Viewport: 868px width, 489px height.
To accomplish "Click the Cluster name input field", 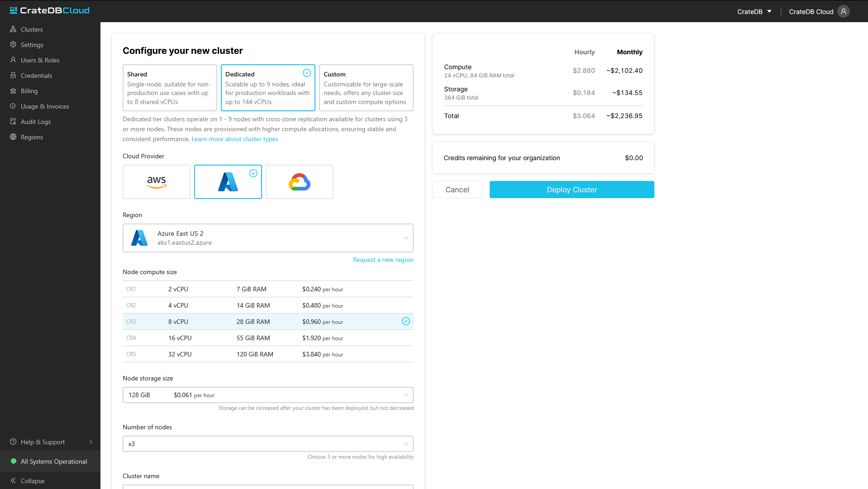I will [268, 488].
